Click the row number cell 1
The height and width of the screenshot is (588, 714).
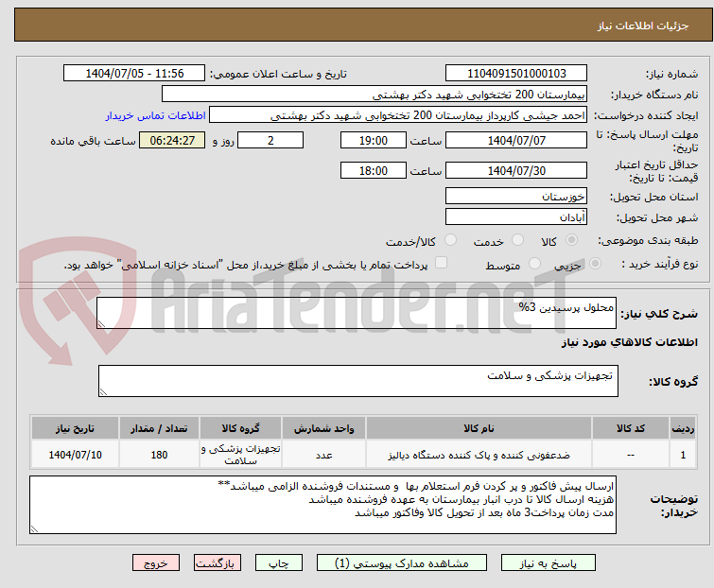[x=683, y=455]
